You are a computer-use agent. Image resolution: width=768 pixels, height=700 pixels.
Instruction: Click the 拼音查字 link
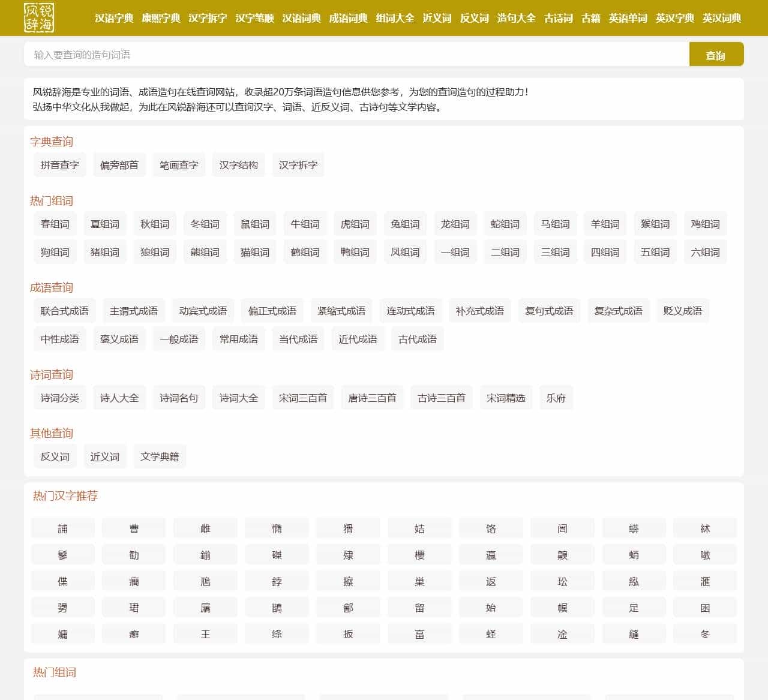pos(59,165)
